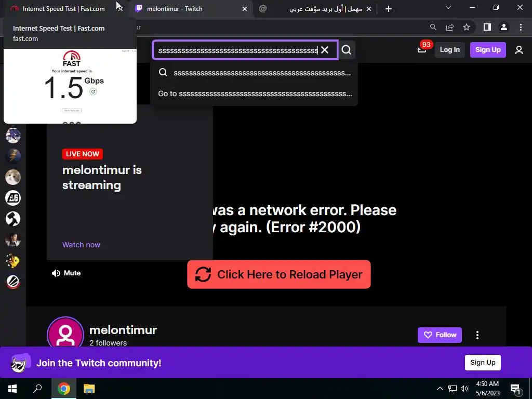Open sidebar channel with person photo avatar

13,240
